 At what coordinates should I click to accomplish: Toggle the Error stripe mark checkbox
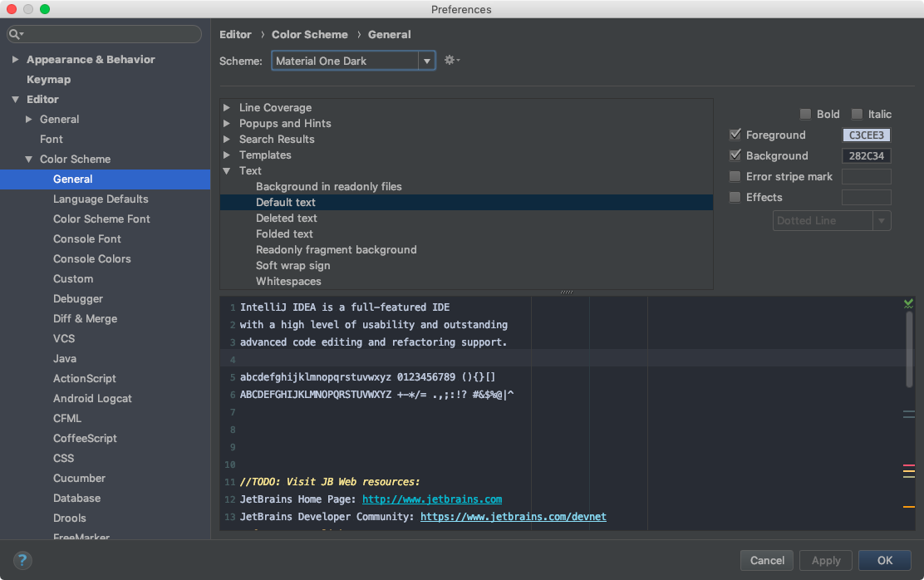pyautogui.click(x=735, y=177)
